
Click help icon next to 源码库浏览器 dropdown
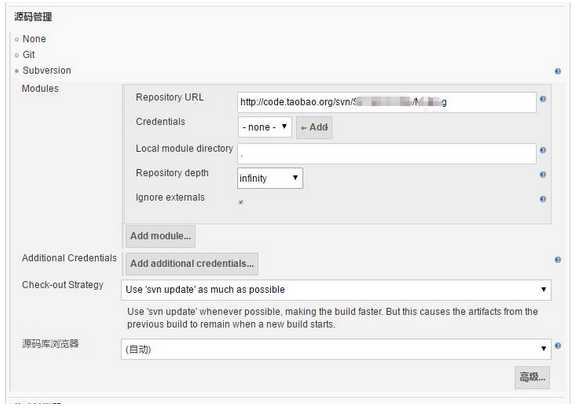[x=558, y=346]
